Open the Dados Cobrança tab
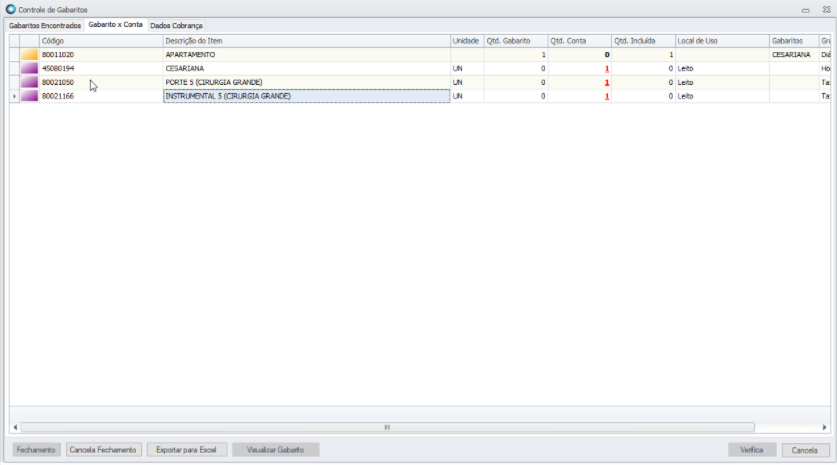837x465 pixels. [x=176, y=26]
